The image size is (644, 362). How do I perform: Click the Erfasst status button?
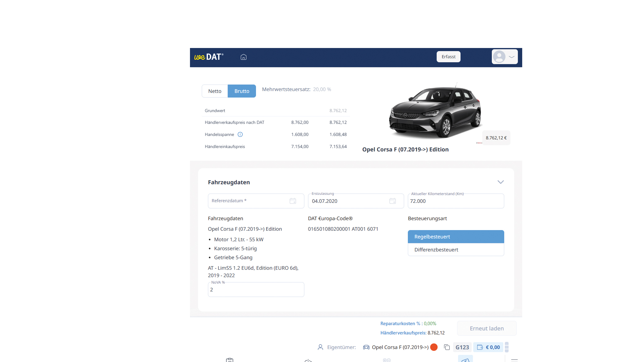[448, 57]
